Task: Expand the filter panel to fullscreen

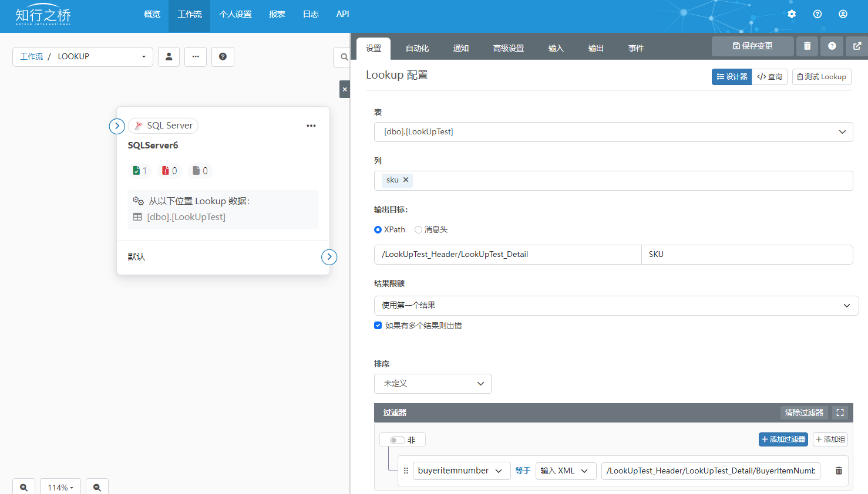Action: pyautogui.click(x=840, y=412)
